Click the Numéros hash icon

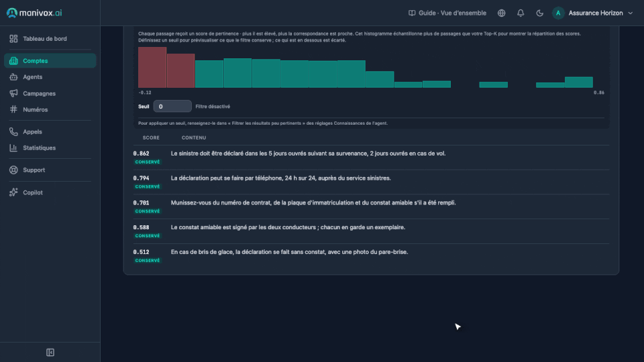(13, 109)
